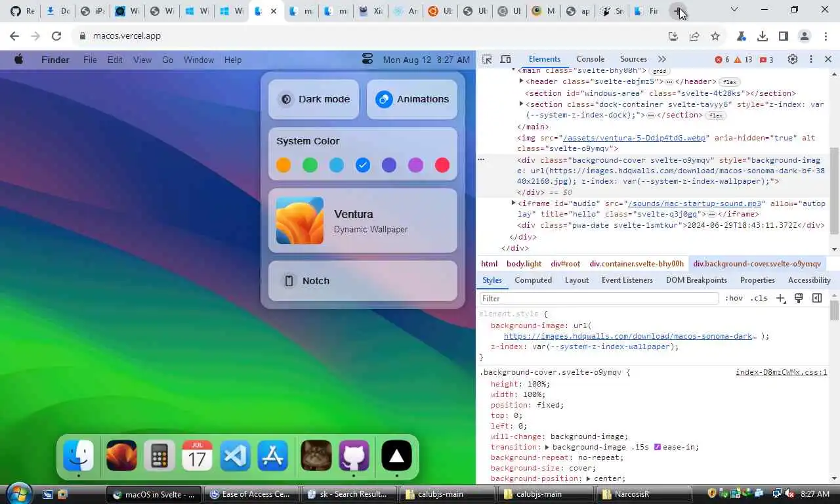Open Chrome side panel icon
Image resolution: width=840 pixels, height=504 pixels.
(784, 36)
